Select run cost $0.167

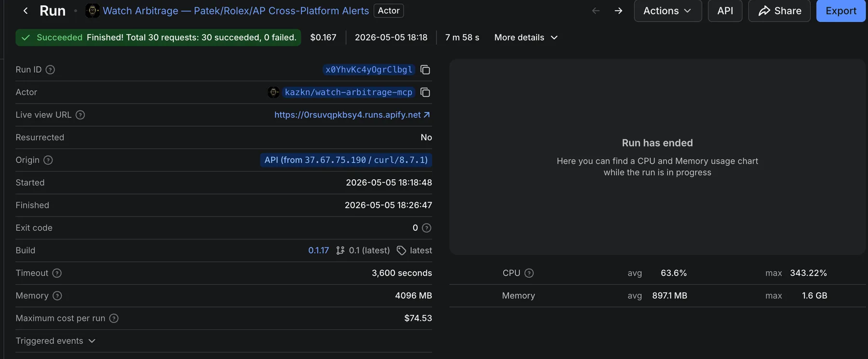(x=323, y=38)
